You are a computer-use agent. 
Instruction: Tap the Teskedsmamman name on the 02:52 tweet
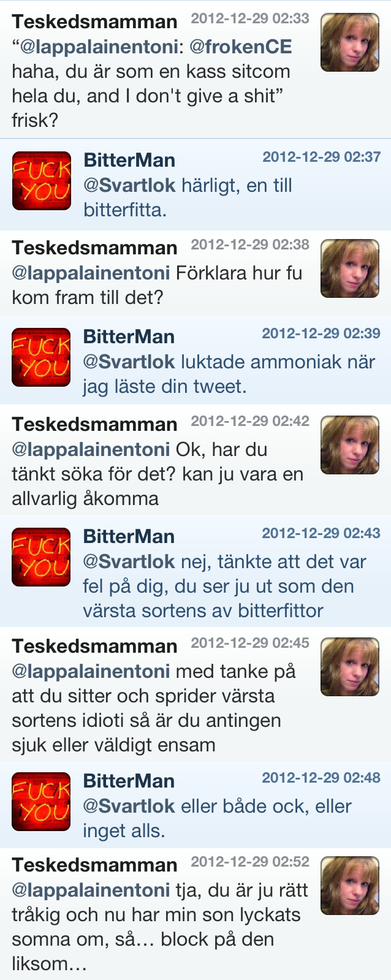pos(94,865)
